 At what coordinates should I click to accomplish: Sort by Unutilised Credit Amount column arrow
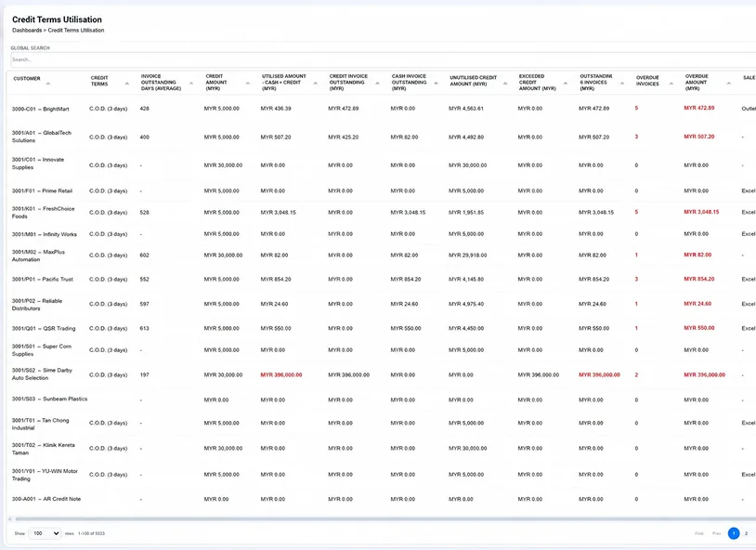[505, 84]
